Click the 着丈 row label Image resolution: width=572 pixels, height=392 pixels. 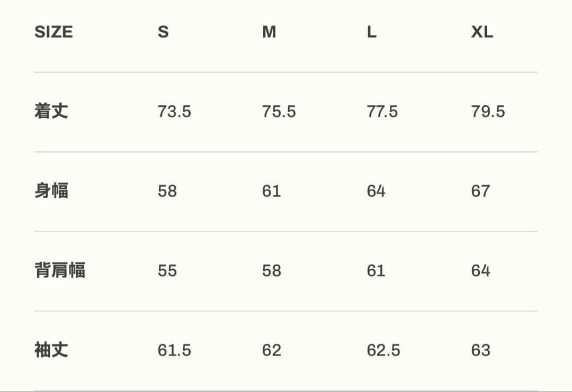[51, 112]
